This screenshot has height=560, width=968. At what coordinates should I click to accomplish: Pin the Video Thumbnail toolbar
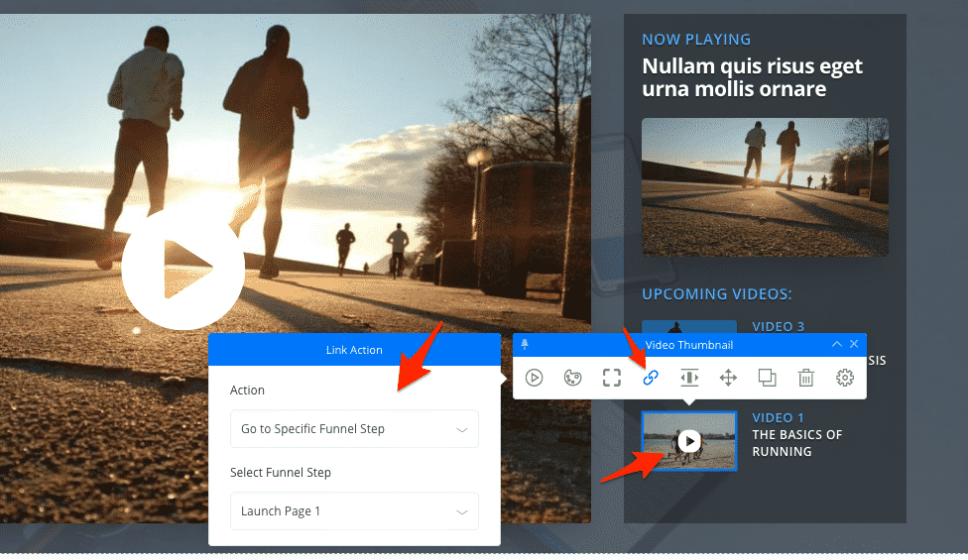[x=525, y=344]
